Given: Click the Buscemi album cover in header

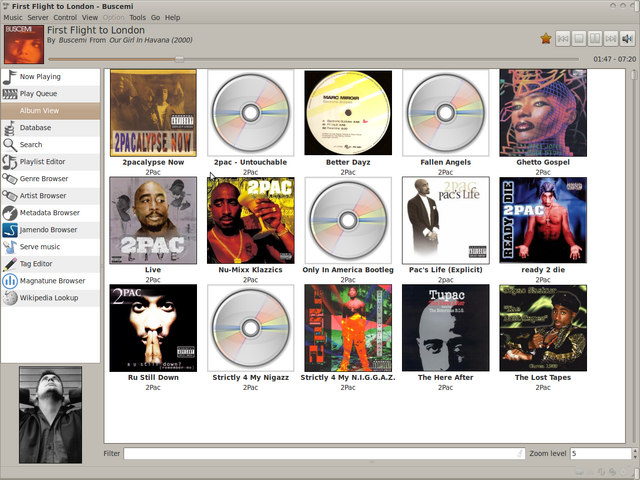Looking at the screenshot, I should tap(24, 44).
